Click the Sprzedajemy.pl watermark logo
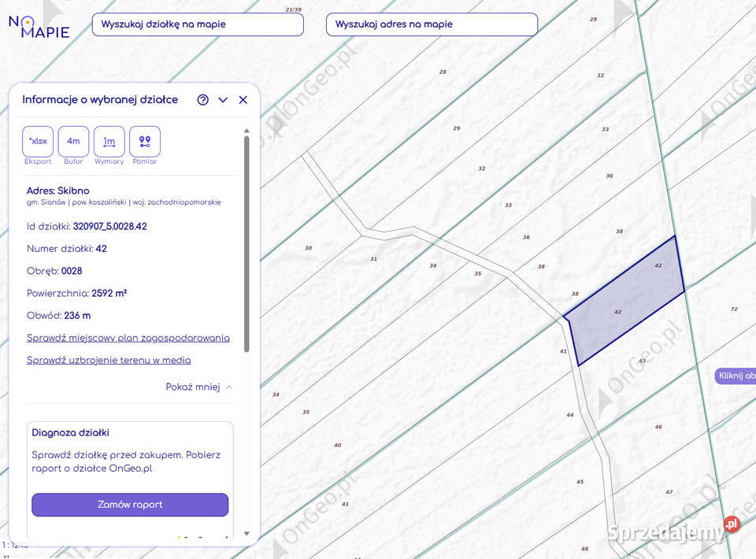This screenshot has width=756, height=559. 673,531
